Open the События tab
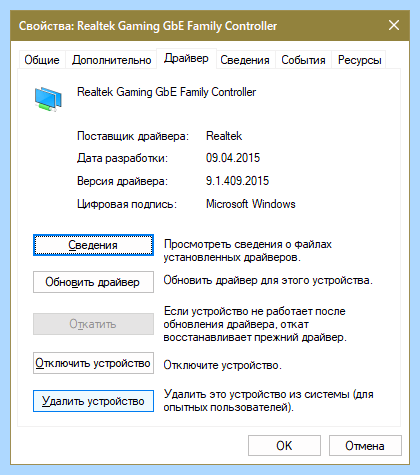Screen dimensions: 420x475 [x=303, y=60]
